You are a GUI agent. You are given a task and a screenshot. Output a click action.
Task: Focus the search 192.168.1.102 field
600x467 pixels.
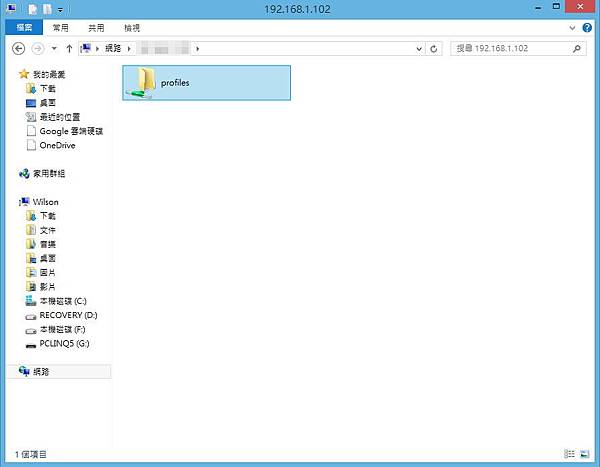pyautogui.click(x=518, y=49)
